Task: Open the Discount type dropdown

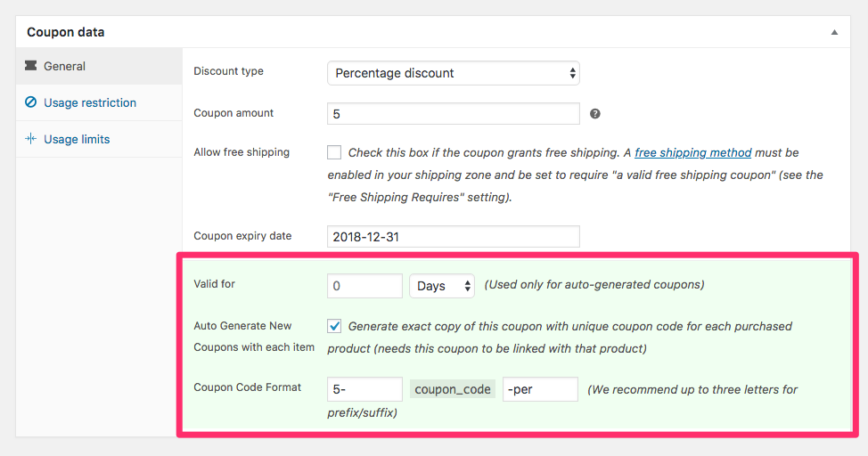Action: [453, 73]
